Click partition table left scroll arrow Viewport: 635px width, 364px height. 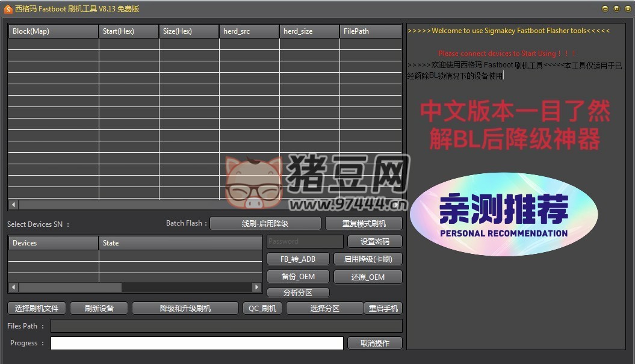tap(13, 205)
